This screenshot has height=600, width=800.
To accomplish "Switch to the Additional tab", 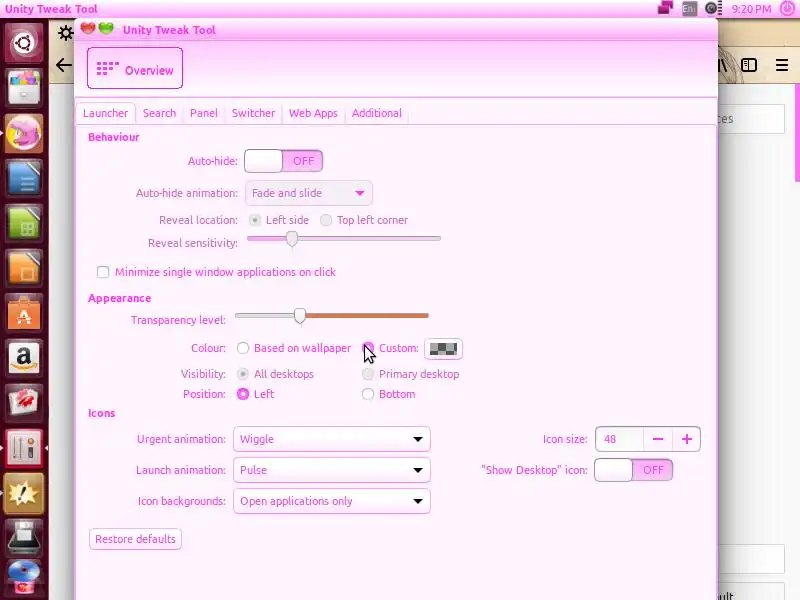I will click(x=377, y=113).
